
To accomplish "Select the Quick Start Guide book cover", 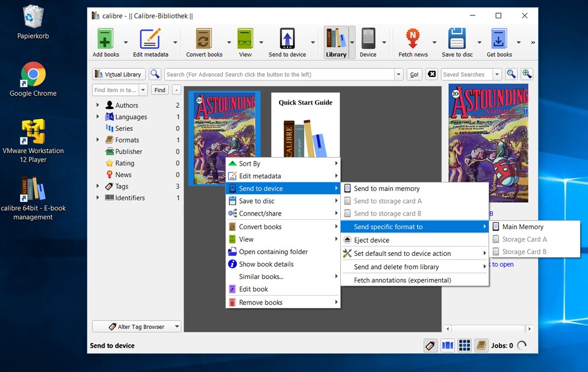I will tap(305, 125).
